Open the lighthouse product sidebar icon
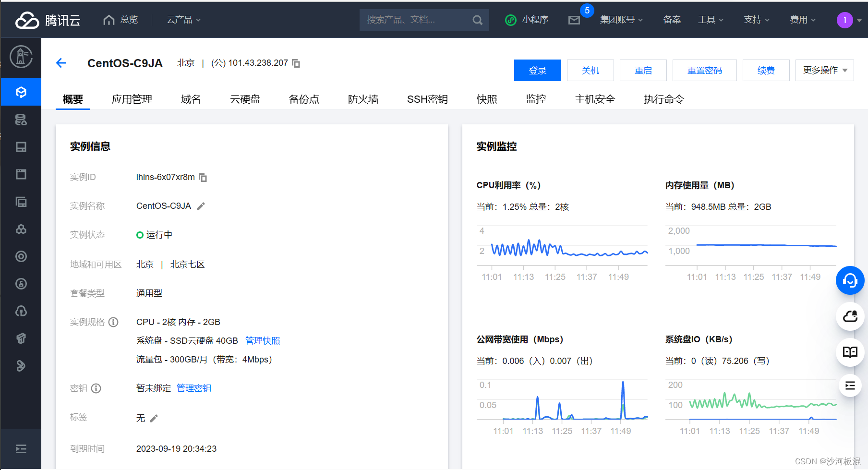 click(21, 57)
